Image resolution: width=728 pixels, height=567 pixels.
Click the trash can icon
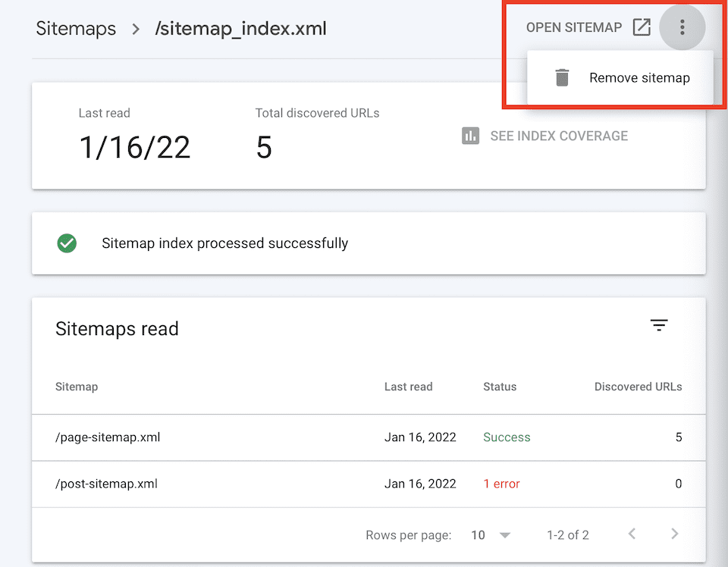pos(562,77)
